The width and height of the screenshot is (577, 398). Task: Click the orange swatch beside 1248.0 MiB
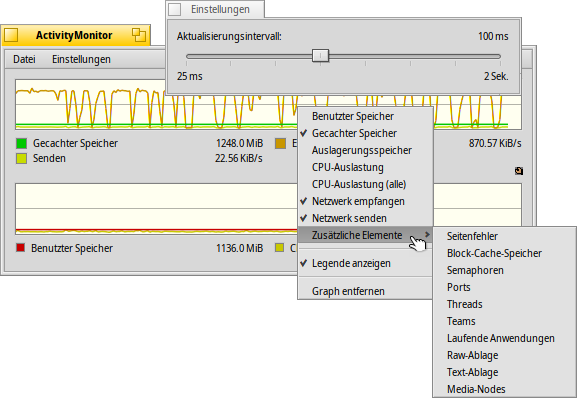coord(280,143)
